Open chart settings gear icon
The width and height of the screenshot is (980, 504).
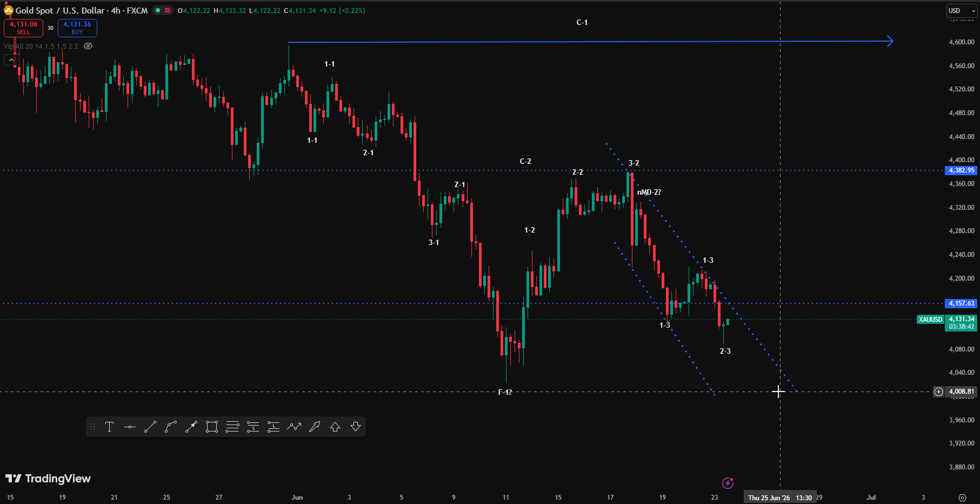click(962, 498)
